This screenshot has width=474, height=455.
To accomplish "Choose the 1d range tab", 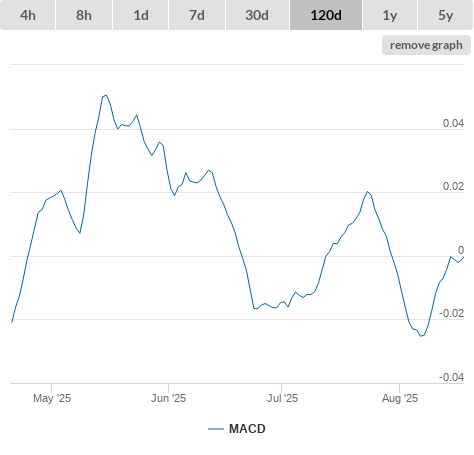I will pyautogui.click(x=141, y=15).
